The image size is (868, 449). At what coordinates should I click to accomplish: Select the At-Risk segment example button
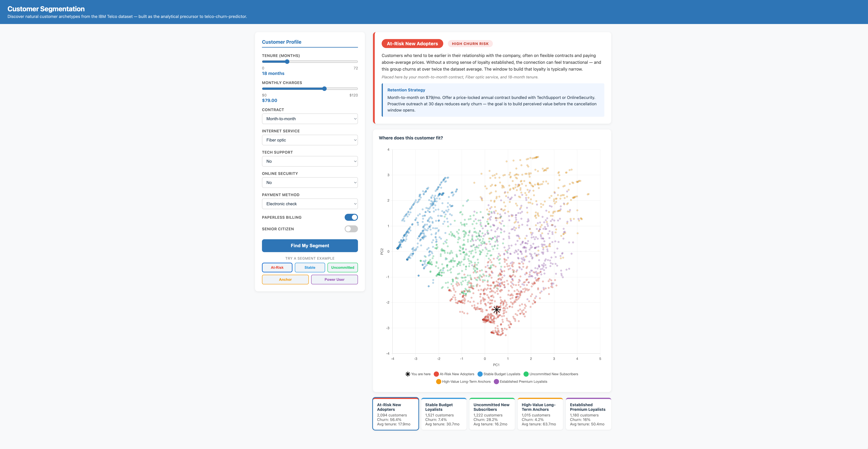click(277, 267)
